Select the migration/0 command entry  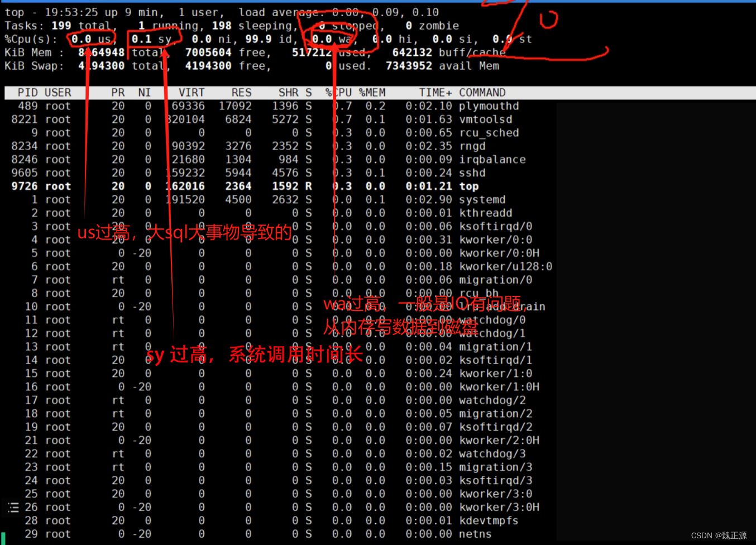pyautogui.click(x=496, y=280)
